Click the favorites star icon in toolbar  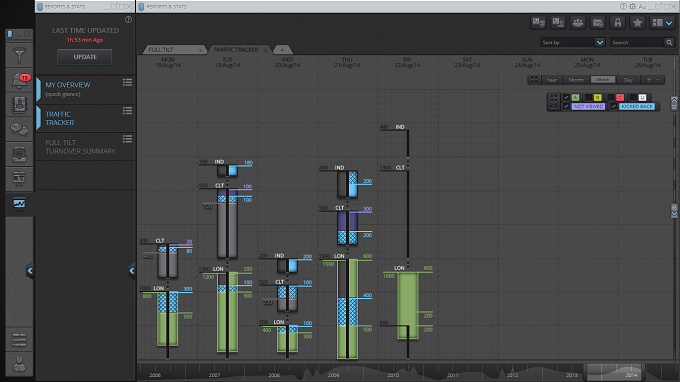tap(638, 23)
